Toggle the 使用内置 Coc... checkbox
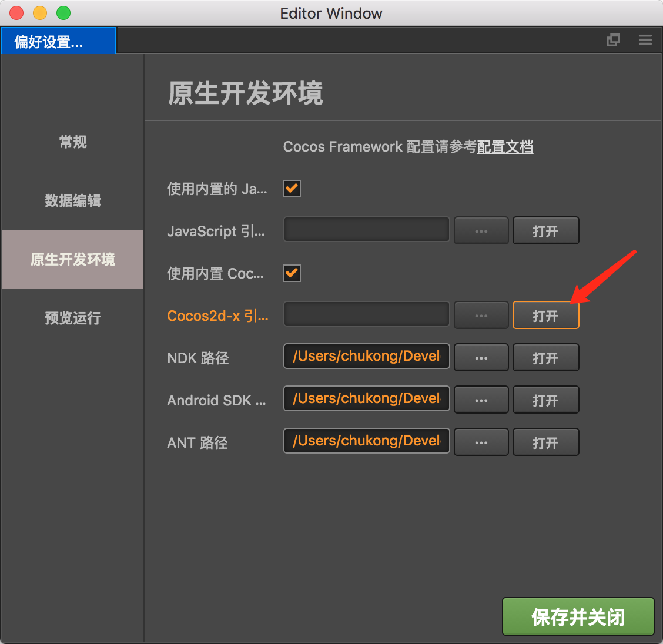 click(292, 273)
